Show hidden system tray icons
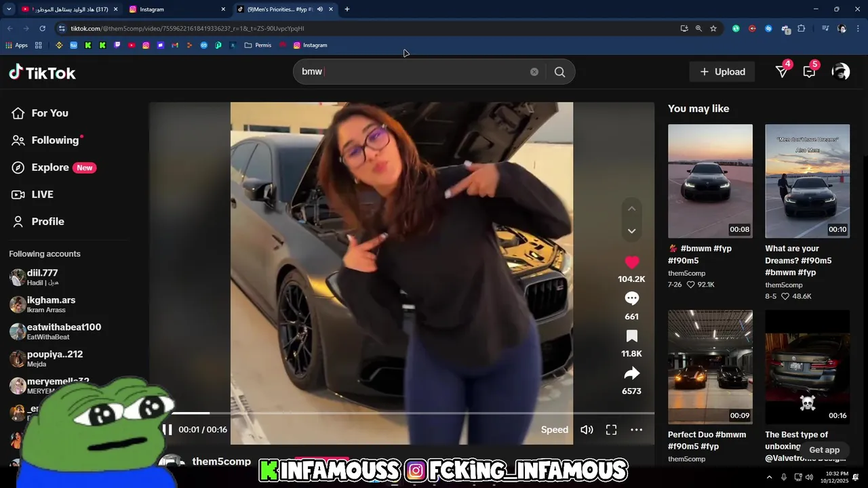 pyautogui.click(x=769, y=477)
